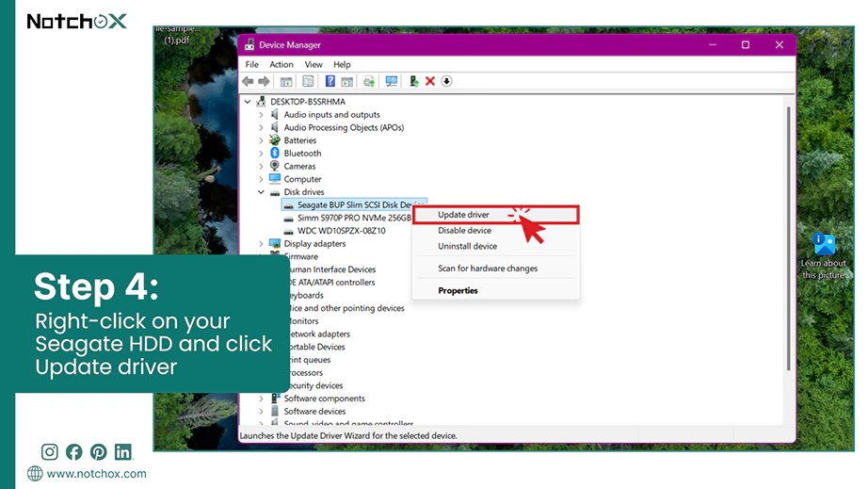Image resolution: width=868 pixels, height=489 pixels.
Task: Expand Audio inputs and outputs category
Action: 261,115
